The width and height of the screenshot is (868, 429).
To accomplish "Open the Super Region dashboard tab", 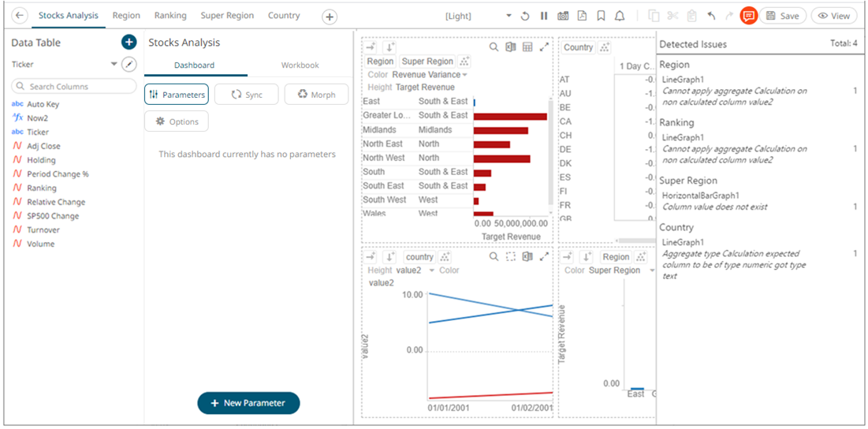I will 227,16.
